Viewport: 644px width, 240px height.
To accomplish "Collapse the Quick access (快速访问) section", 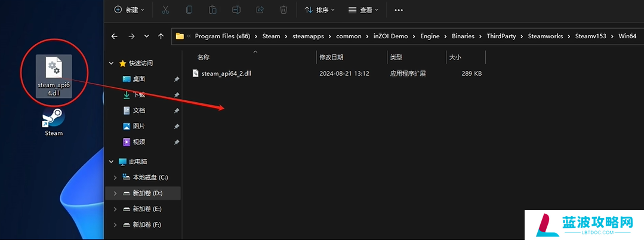I will point(111,63).
